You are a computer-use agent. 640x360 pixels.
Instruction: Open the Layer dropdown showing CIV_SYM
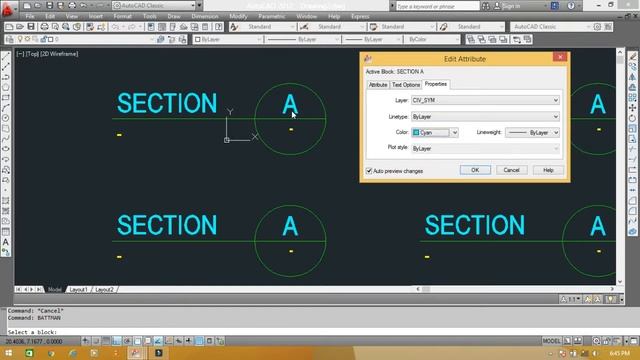[x=485, y=100]
